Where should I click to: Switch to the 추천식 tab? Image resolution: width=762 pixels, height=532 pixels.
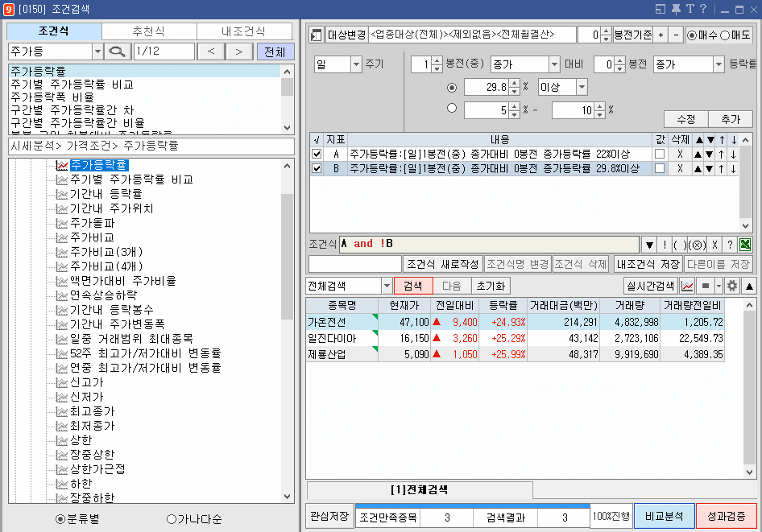click(x=149, y=31)
